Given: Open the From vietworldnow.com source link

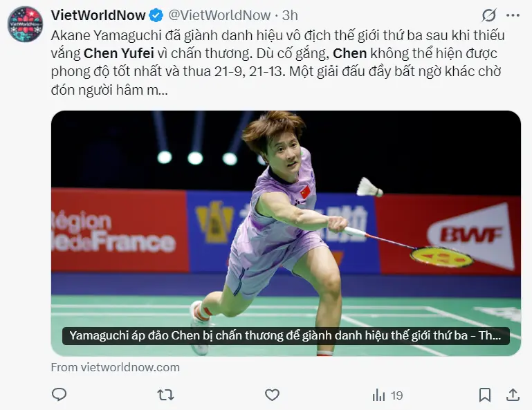Looking at the screenshot, I should (116, 367).
